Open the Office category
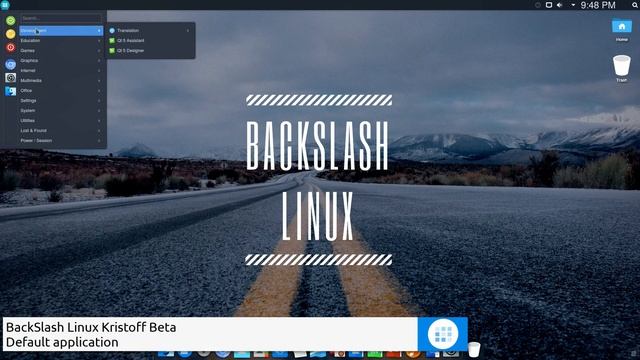Viewport: 640px width, 360px height. click(61, 91)
